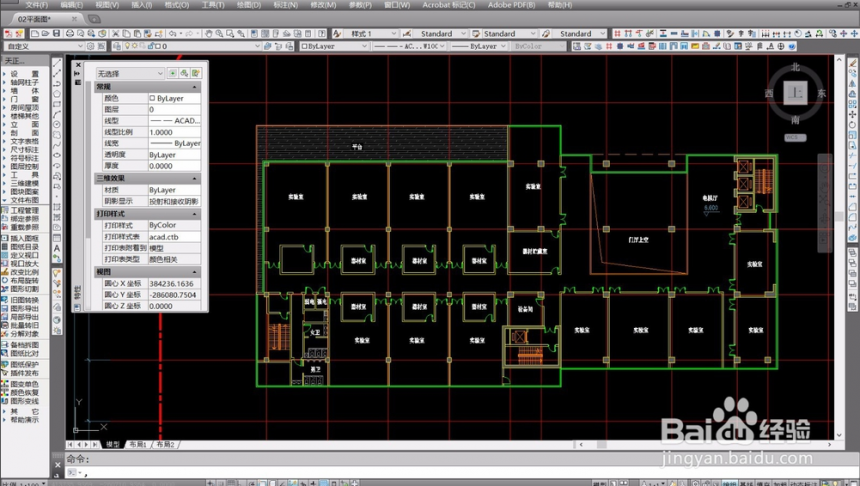Click the Cut scissors icon
This screenshot has height=486, width=860.
click(116, 33)
